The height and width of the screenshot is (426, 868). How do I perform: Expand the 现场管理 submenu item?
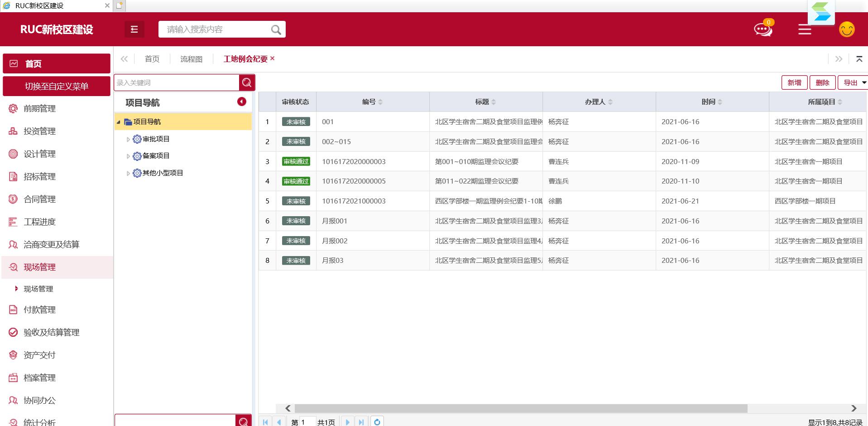[38, 289]
